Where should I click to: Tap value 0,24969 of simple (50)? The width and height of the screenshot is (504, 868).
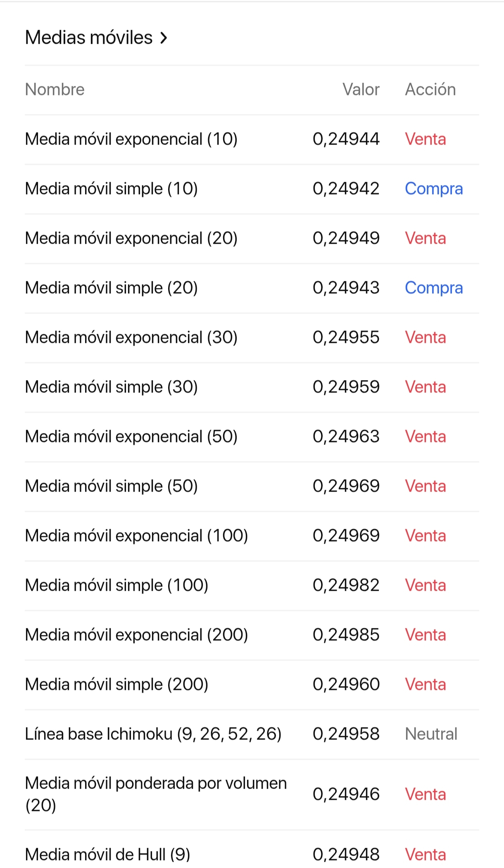pyautogui.click(x=346, y=486)
